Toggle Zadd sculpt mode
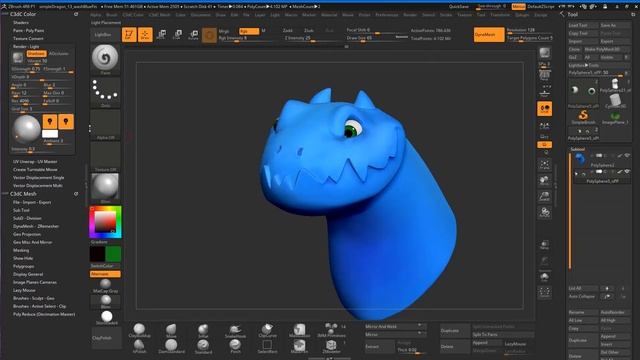The width and height of the screenshot is (640, 360). click(x=288, y=31)
